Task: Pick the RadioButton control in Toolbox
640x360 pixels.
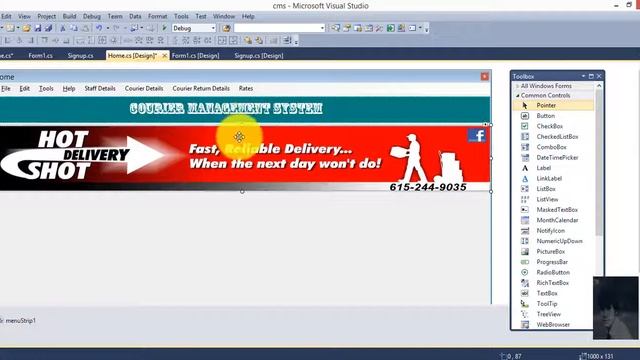Action: (553, 272)
